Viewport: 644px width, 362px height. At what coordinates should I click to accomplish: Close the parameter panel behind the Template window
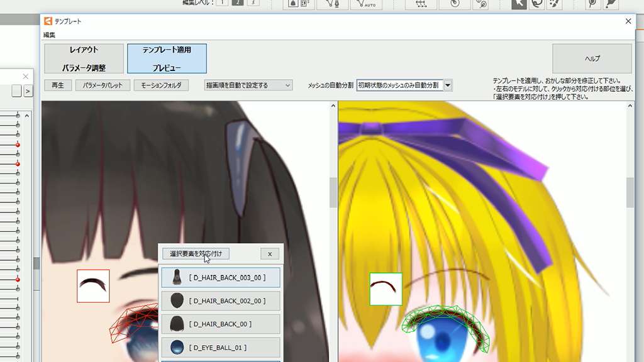coord(25,76)
